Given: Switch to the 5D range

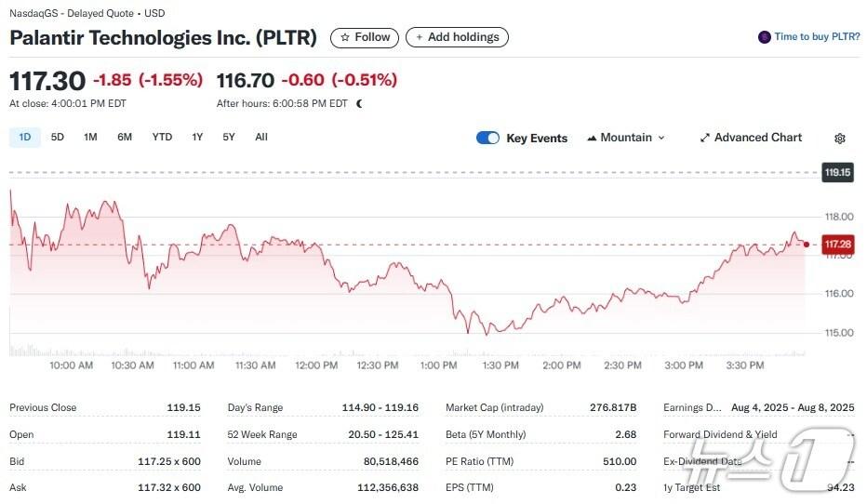Looking at the screenshot, I should 58,137.
